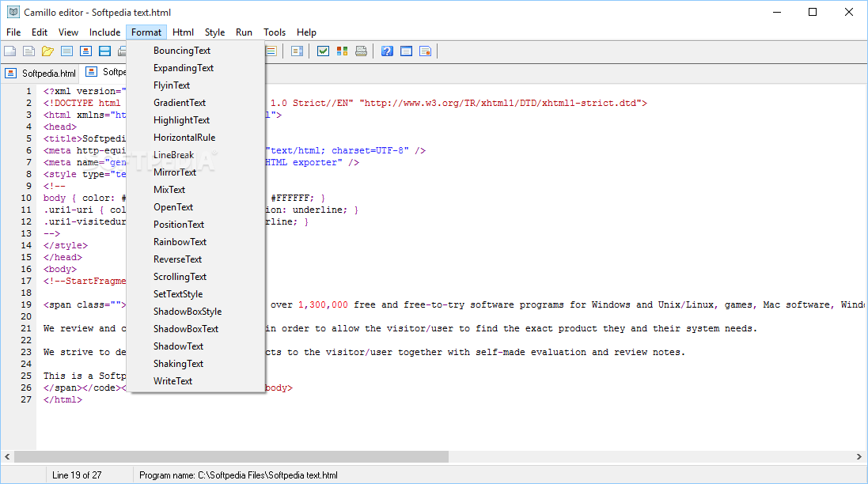
Task: Select the MirrorText menu entry
Action: point(196,172)
